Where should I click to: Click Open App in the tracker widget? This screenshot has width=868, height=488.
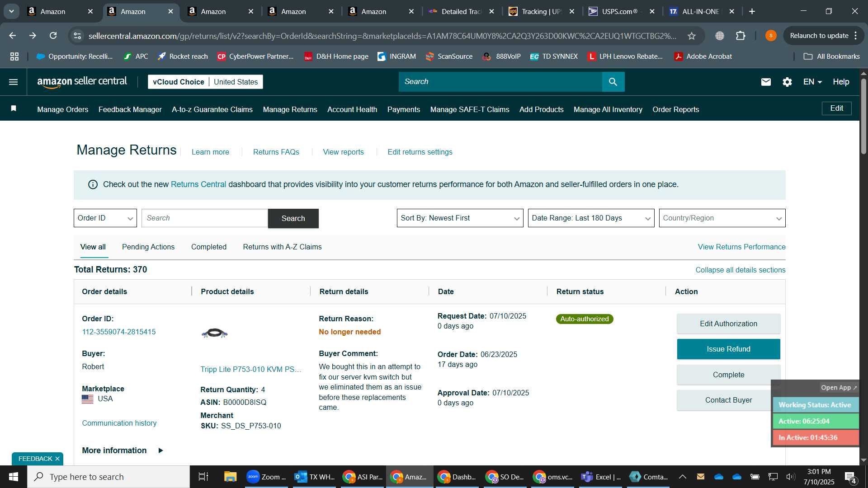839,388
